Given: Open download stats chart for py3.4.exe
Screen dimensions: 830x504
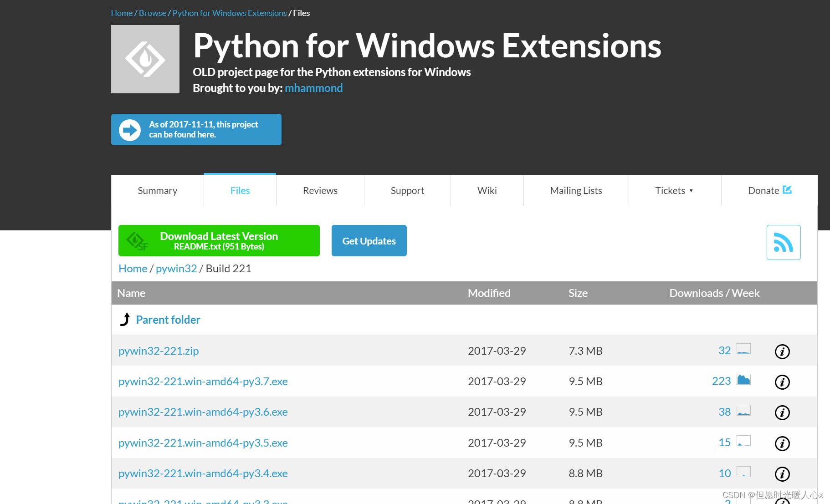Looking at the screenshot, I should [743, 472].
